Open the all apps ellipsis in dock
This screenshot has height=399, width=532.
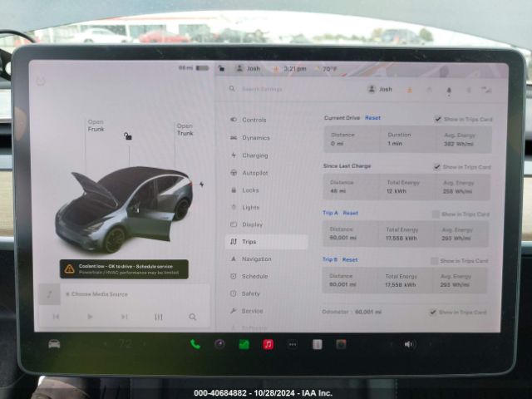click(293, 345)
